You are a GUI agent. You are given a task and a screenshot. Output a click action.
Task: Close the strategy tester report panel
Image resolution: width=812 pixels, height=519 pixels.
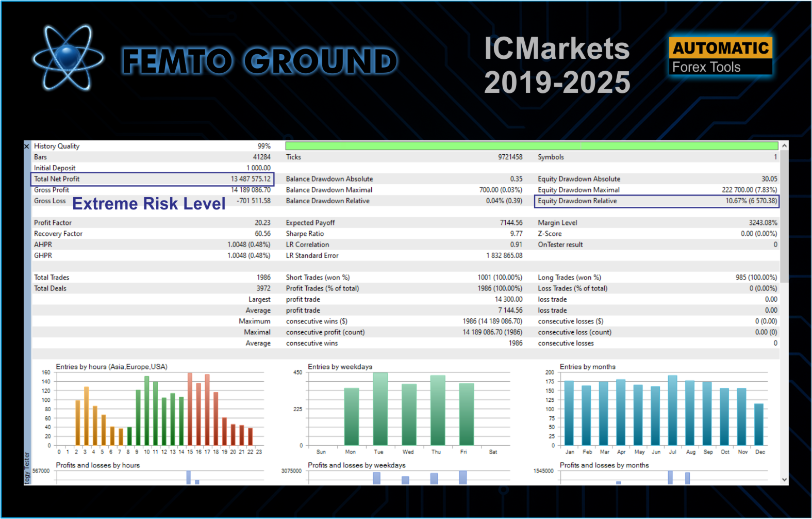point(27,147)
